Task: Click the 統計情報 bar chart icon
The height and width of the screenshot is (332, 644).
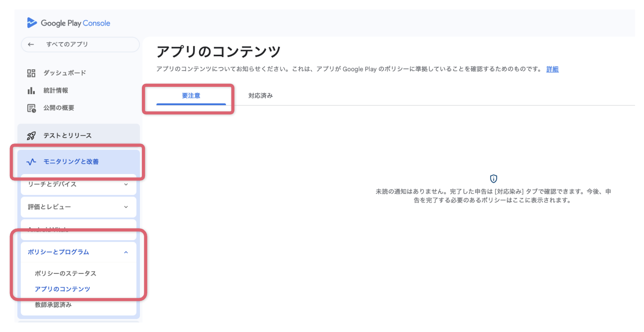Action: click(31, 91)
